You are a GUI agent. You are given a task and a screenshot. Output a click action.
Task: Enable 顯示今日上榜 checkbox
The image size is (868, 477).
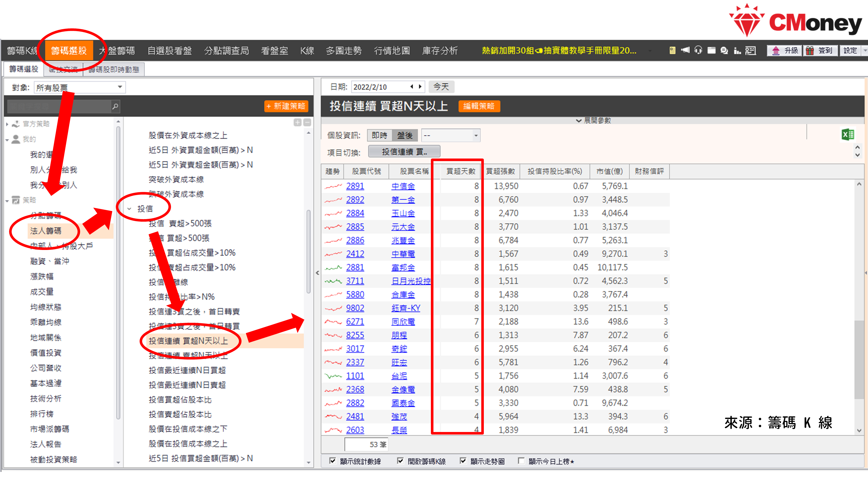[521, 461]
